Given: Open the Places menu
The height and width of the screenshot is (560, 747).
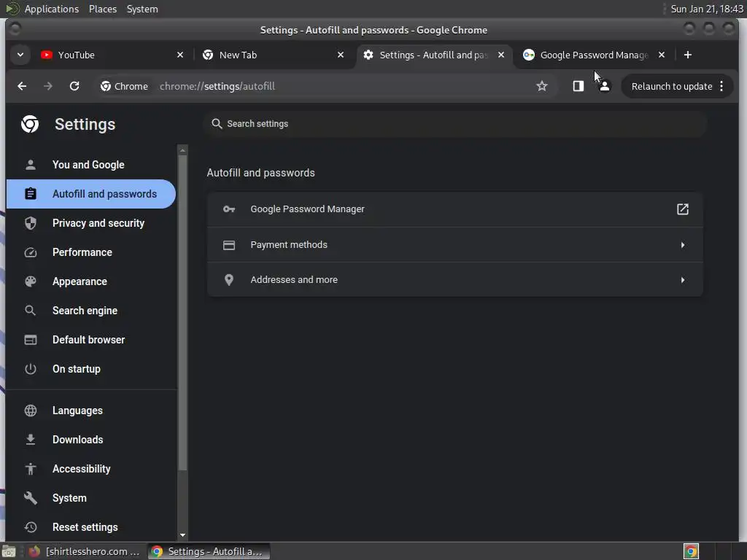Looking at the screenshot, I should [x=102, y=9].
